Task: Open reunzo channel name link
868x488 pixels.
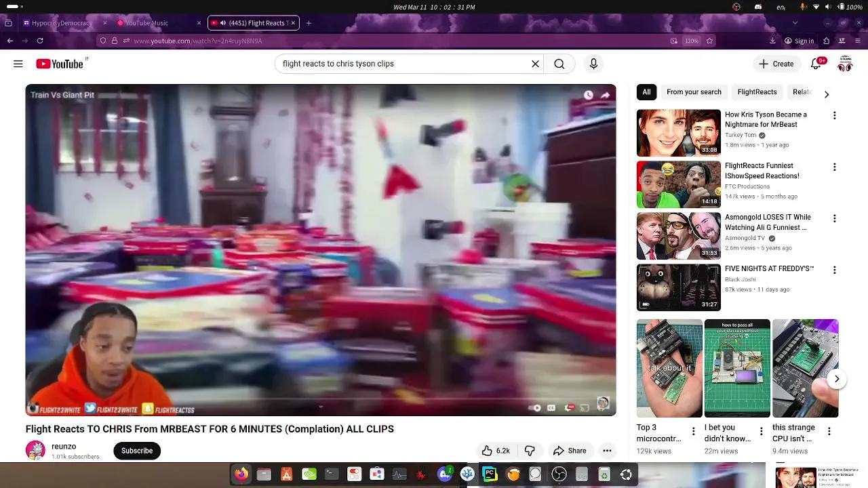Action: pyautogui.click(x=64, y=447)
